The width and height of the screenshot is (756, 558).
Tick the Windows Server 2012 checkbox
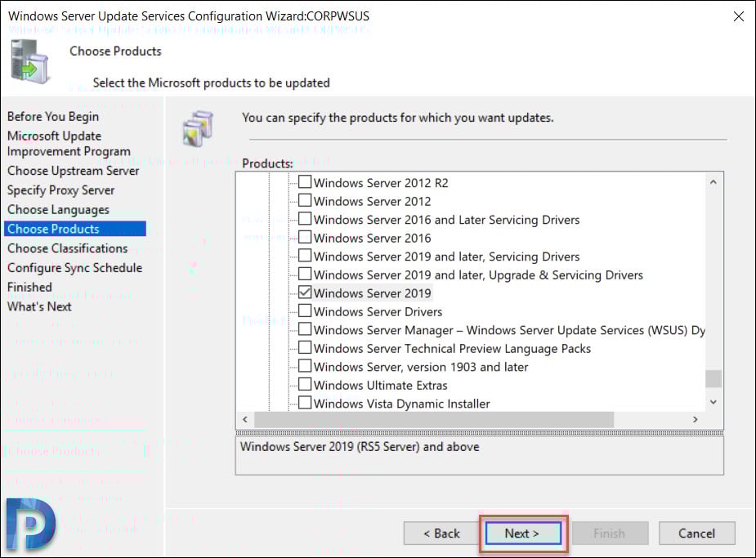(304, 200)
